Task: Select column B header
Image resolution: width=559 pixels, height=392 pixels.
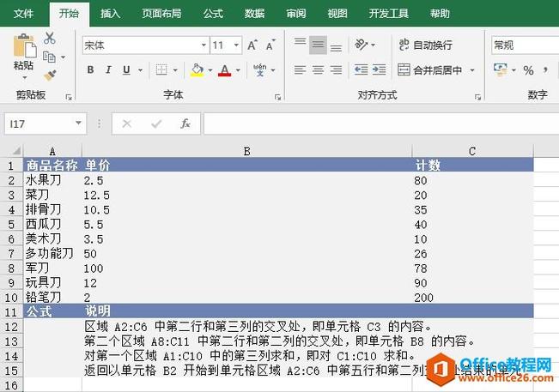Action: [246, 151]
